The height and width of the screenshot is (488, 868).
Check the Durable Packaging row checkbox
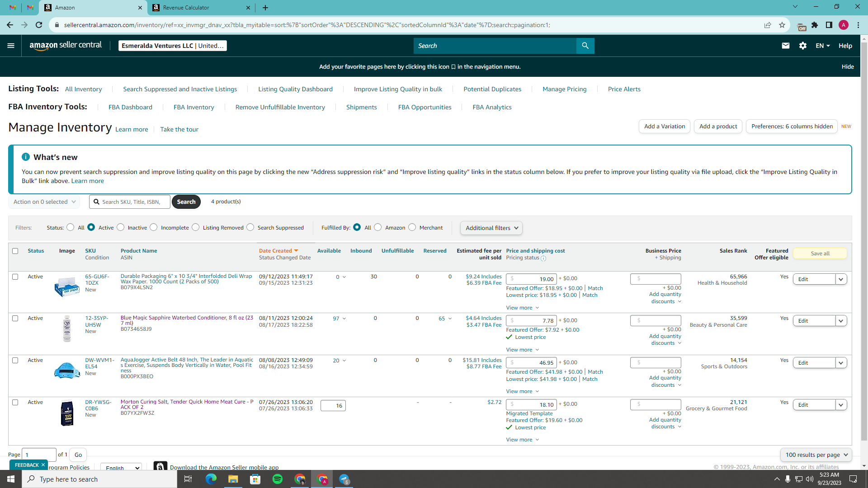(x=15, y=277)
